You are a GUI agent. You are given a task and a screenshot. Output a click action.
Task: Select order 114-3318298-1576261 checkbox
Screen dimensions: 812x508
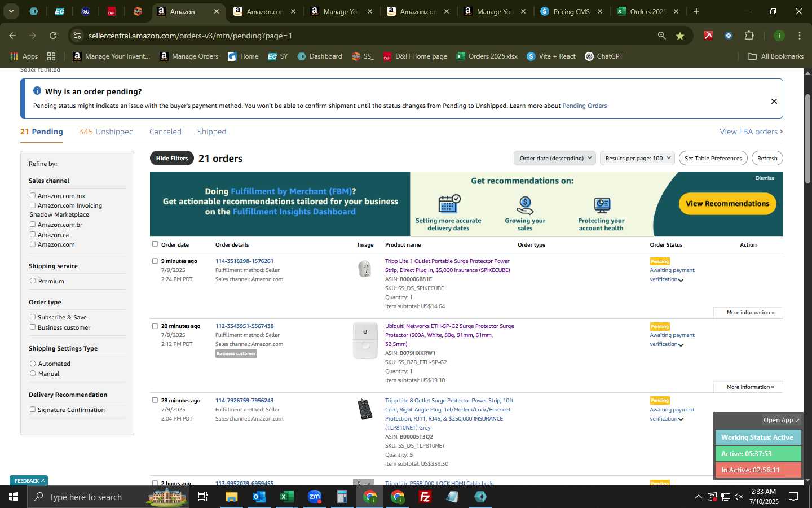155,261
